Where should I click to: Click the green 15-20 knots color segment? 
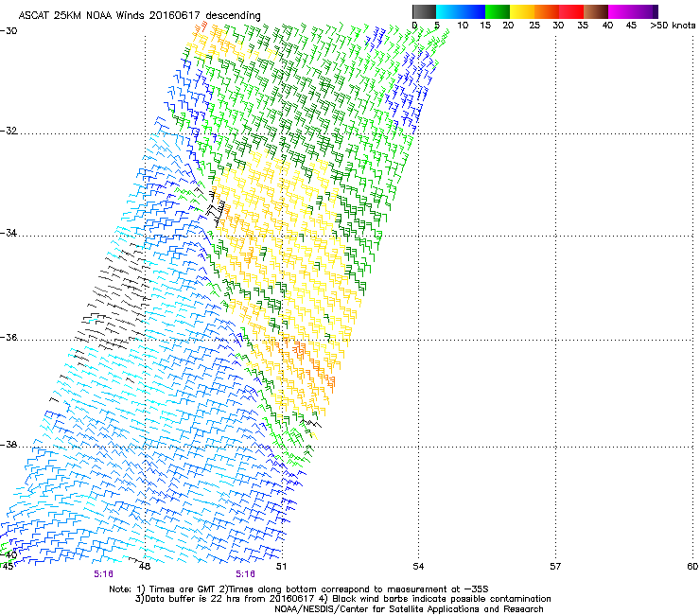point(498,11)
